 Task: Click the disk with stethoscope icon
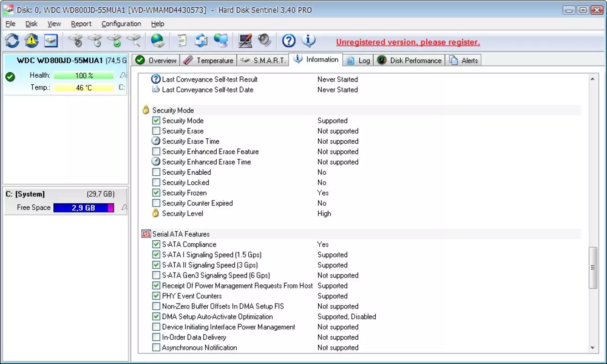(75, 41)
